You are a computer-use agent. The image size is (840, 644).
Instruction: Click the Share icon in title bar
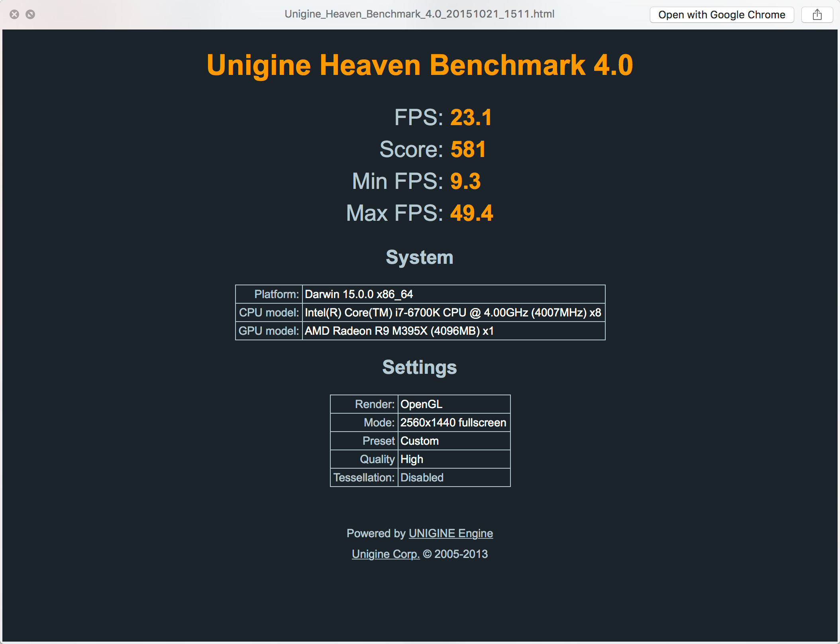817,15
